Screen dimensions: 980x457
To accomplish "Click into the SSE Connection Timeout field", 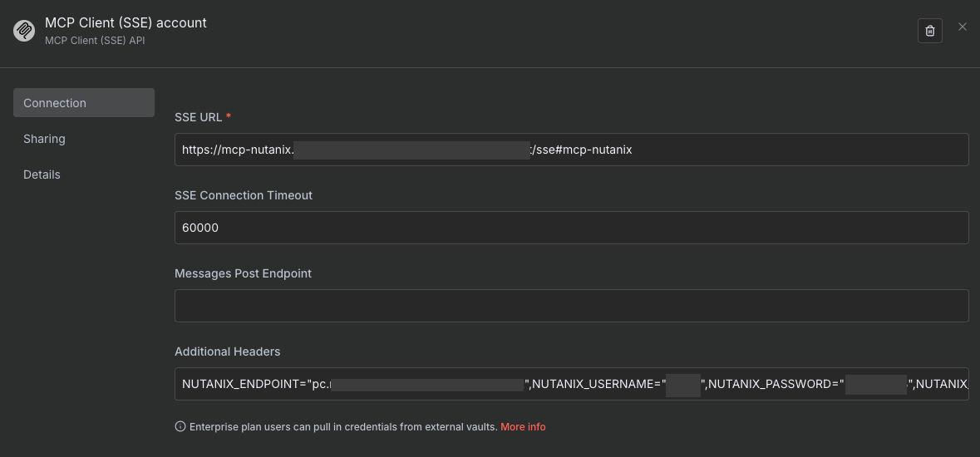I will 571,228.
